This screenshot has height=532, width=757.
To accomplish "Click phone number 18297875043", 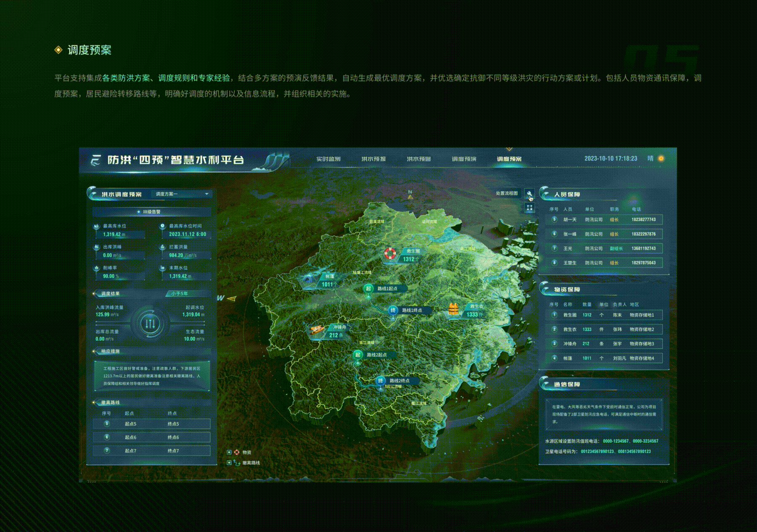I will [643, 263].
